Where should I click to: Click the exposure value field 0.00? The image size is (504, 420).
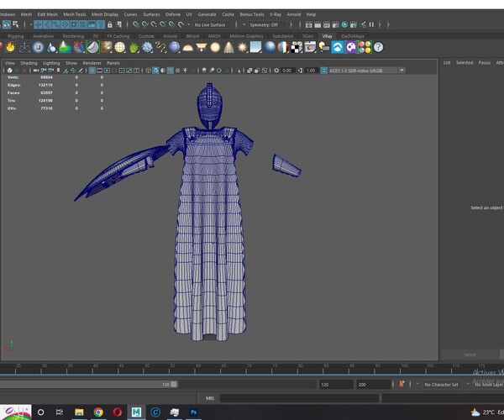(286, 71)
